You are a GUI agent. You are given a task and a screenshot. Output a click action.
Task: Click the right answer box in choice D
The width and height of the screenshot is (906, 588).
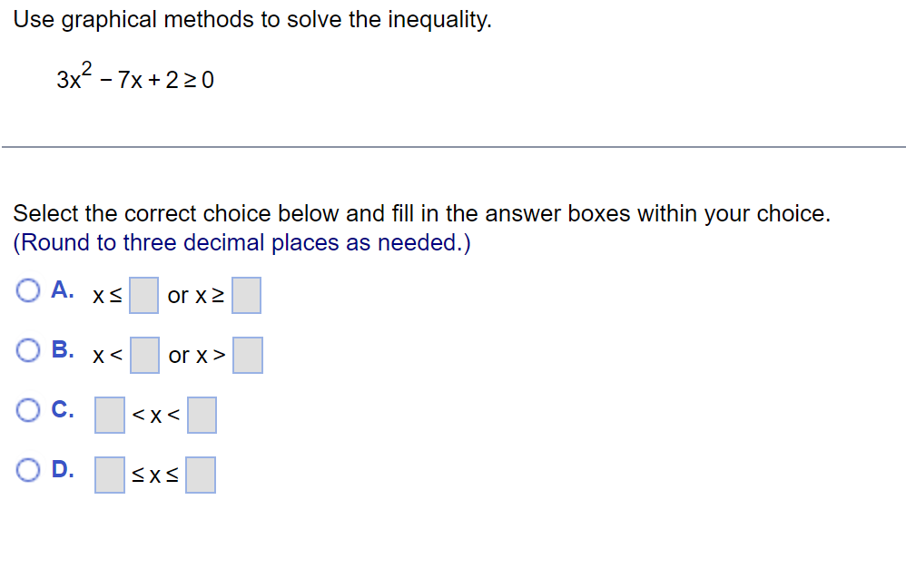(x=202, y=473)
